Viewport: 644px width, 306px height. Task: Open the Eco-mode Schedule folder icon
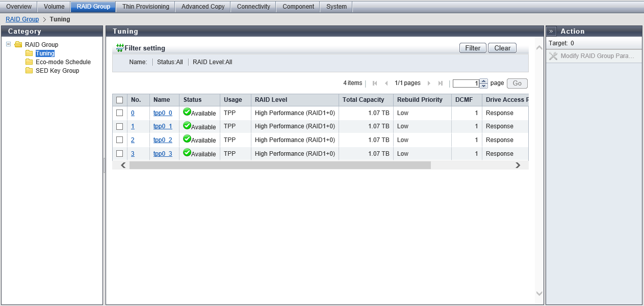[29, 62]
